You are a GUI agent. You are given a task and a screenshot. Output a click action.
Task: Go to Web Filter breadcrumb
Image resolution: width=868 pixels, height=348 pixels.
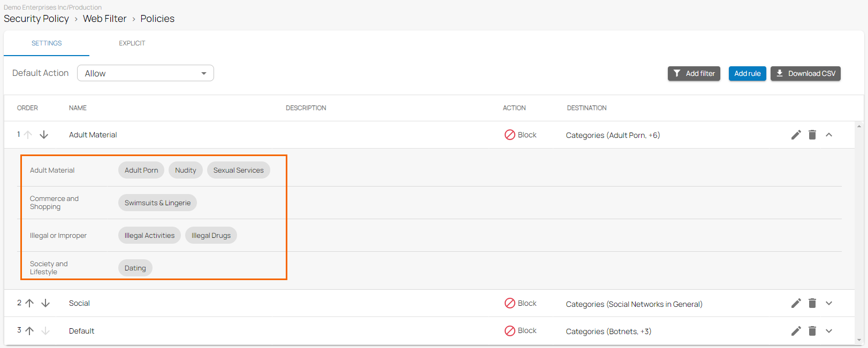(104, 19)
